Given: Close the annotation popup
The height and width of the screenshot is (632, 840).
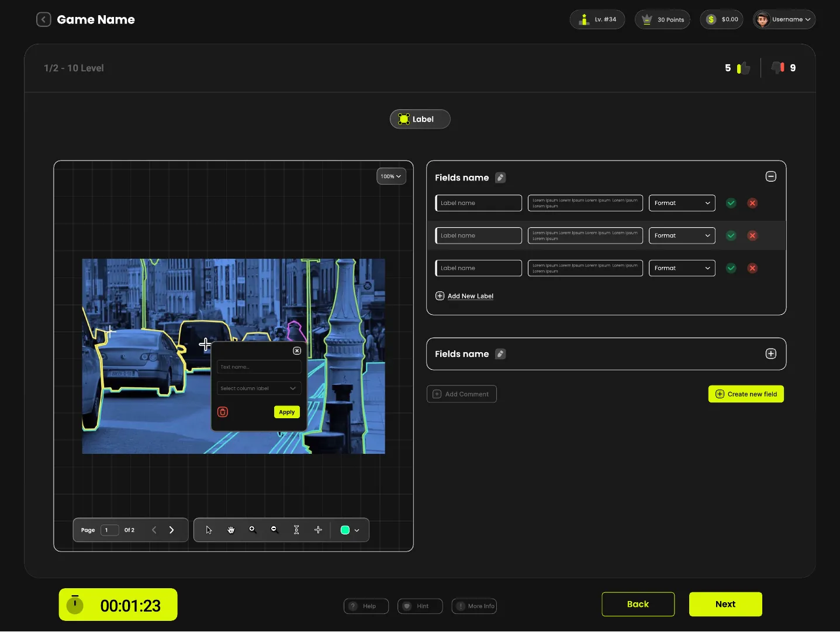Looking at the screenshot, I should (297, 351).
